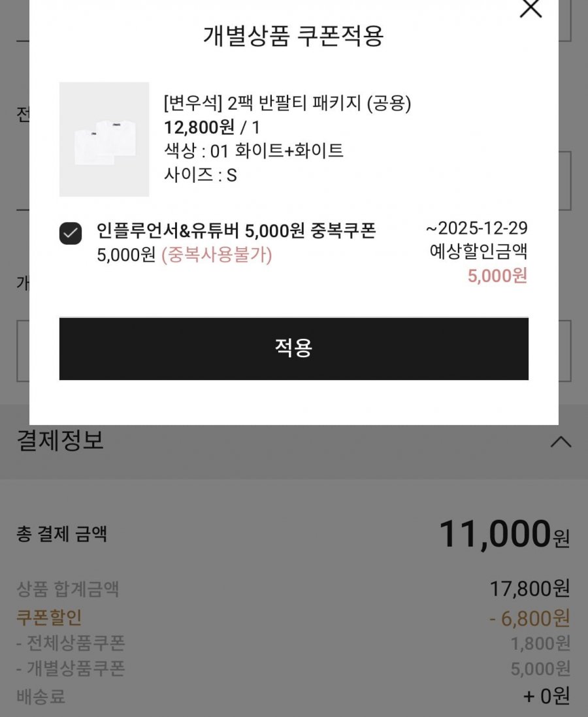This screenshot has height=717, width=588.
Task: Click the - 6,800원 coupon discount amount
Action: point(529,617)
